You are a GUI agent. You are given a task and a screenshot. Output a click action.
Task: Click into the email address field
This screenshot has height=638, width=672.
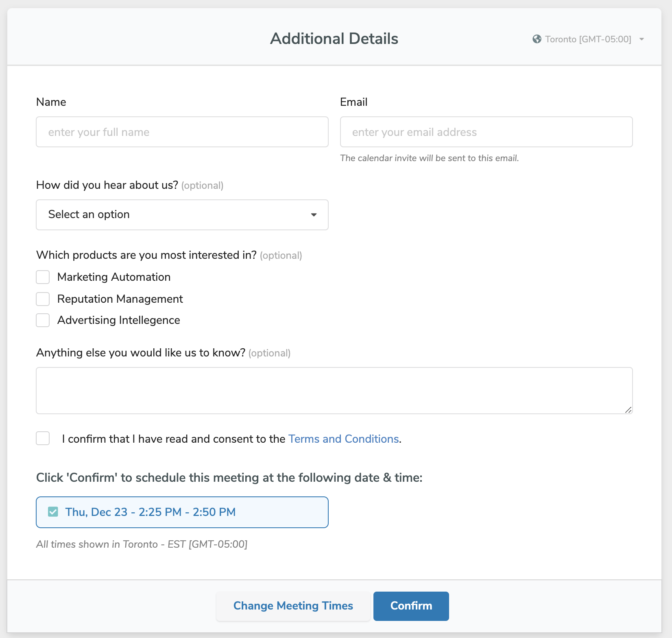point(486,132)
